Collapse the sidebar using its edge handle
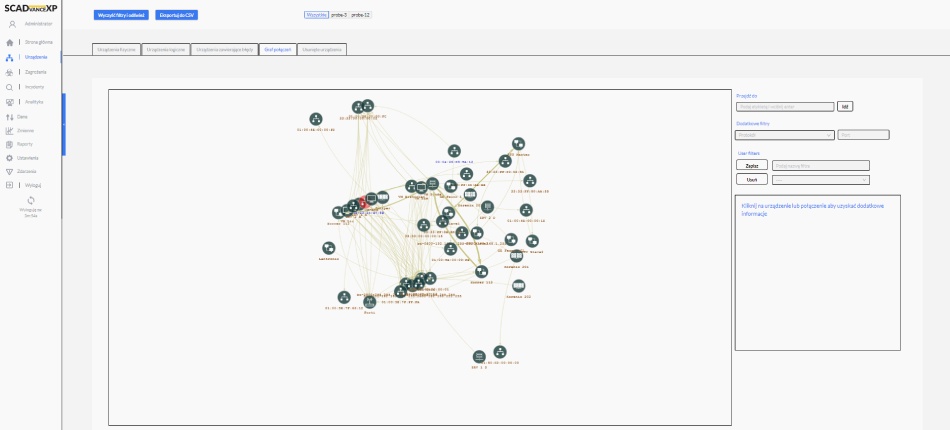 point(63,125)
